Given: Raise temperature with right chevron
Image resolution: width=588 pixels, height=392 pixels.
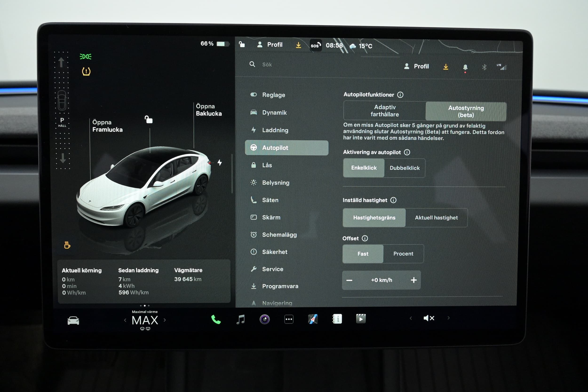Looking at the screenshot, I should pos(164,320).
